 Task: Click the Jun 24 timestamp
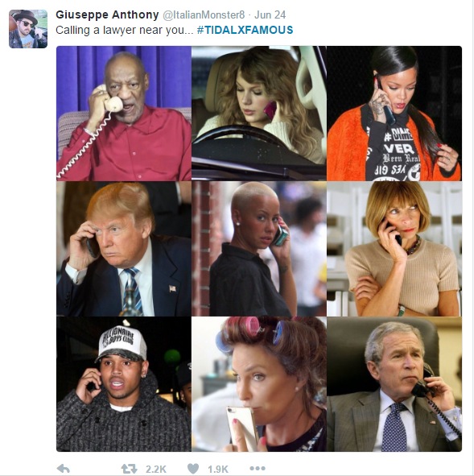(x=270, y=14)
